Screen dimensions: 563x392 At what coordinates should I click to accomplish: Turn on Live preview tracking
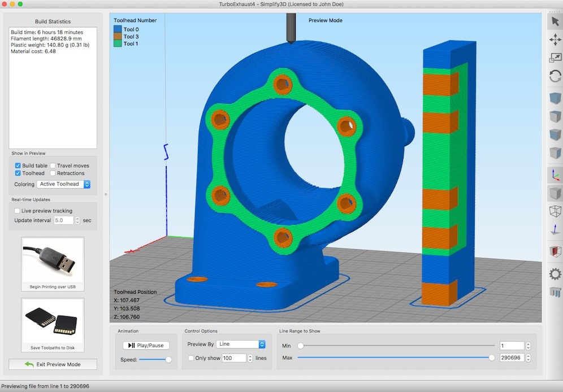(17, 210)
